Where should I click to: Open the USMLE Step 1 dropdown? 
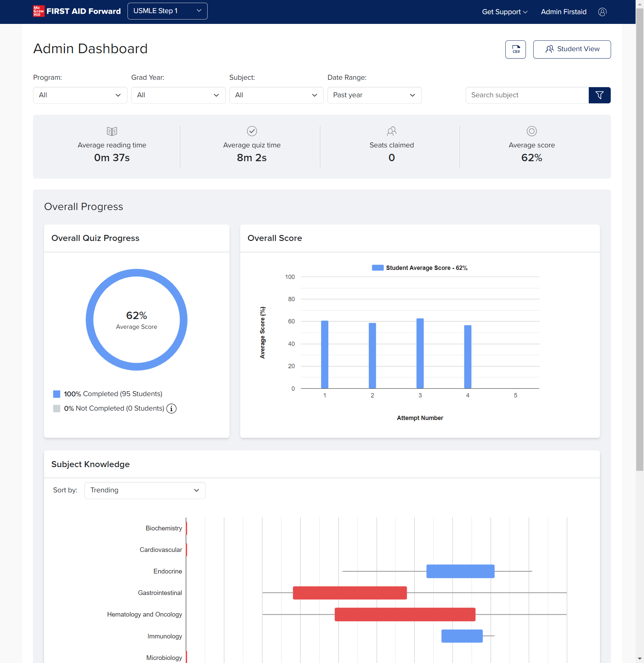click(167, 11)
